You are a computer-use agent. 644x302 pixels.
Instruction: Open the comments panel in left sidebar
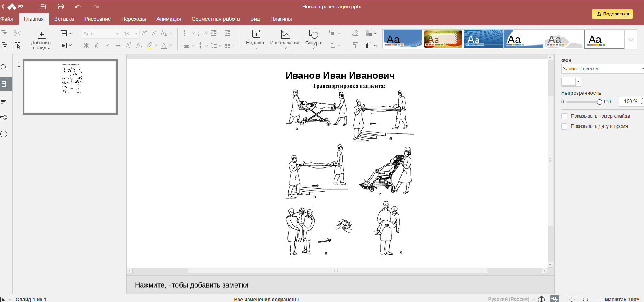[x=4, y=101]
